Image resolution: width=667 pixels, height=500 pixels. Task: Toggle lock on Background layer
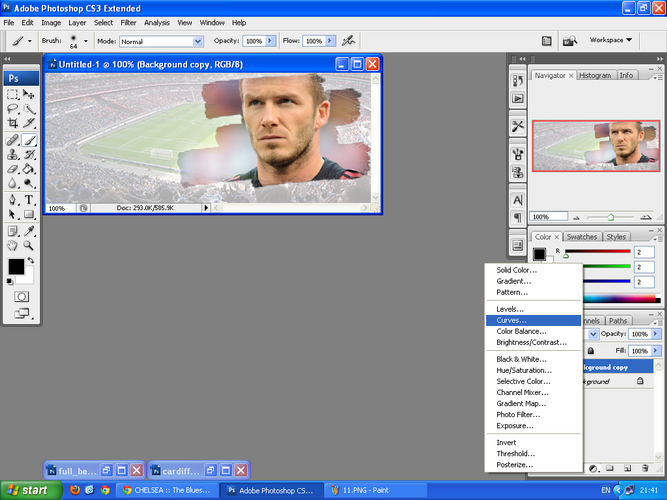click(x=640, y=381)
